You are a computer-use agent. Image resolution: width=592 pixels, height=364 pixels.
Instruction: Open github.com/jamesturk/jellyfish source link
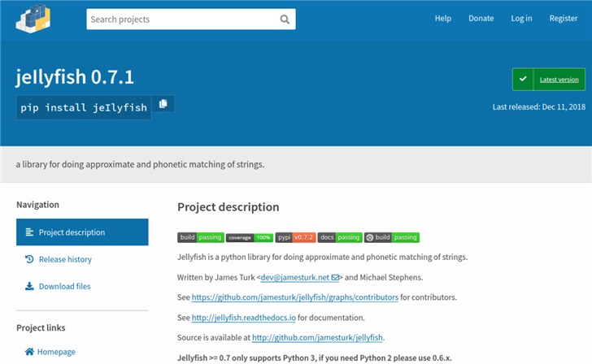(x=317, y=338)
